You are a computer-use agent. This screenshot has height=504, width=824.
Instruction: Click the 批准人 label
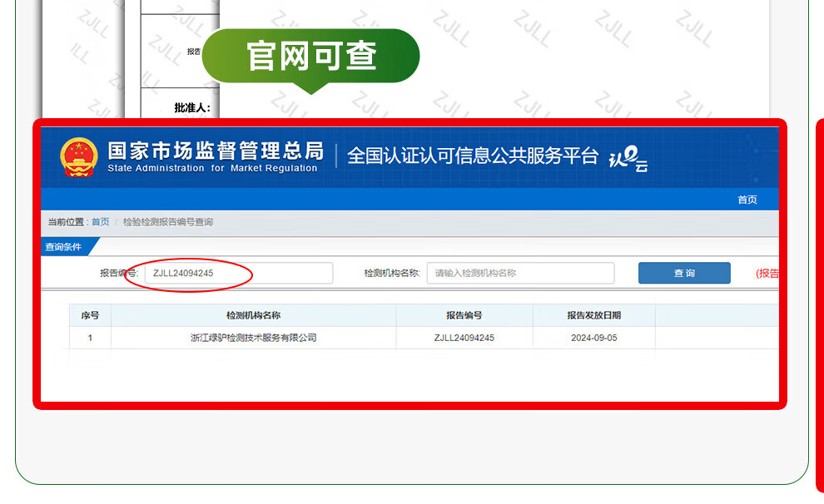(192, 107)
